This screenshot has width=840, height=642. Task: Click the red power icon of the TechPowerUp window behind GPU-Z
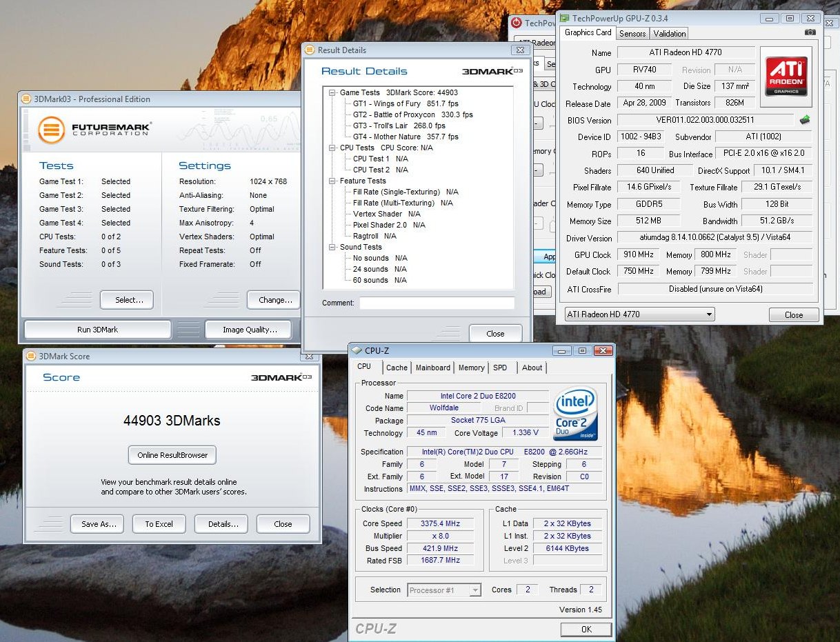tap(516, 23)
